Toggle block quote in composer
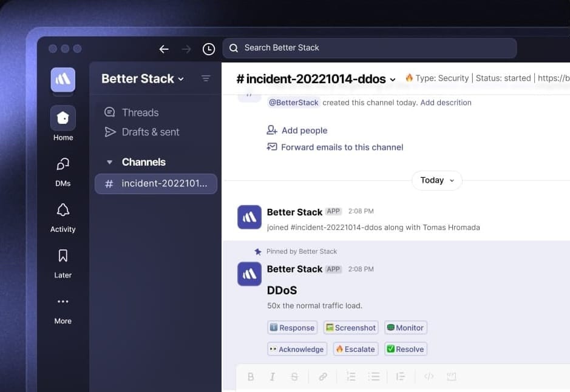Viewport: 570px width, 392px height. tap(401, 377)
